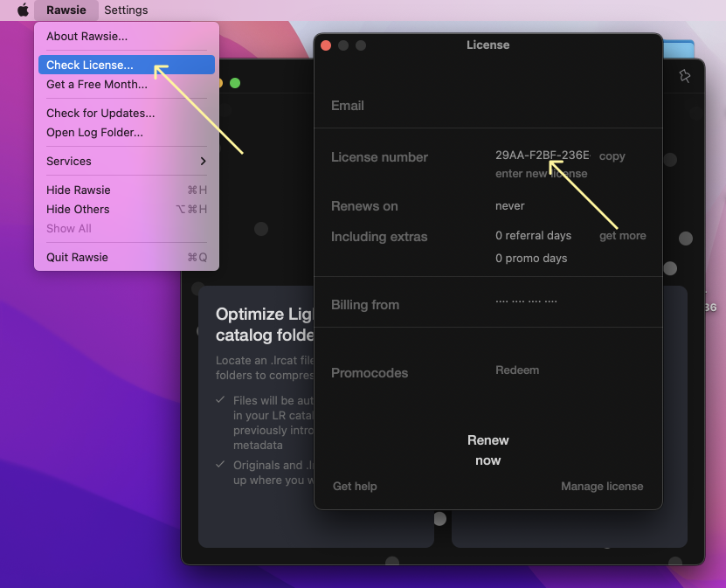
Task: Select Hide Others
Action: click(127, 210)
